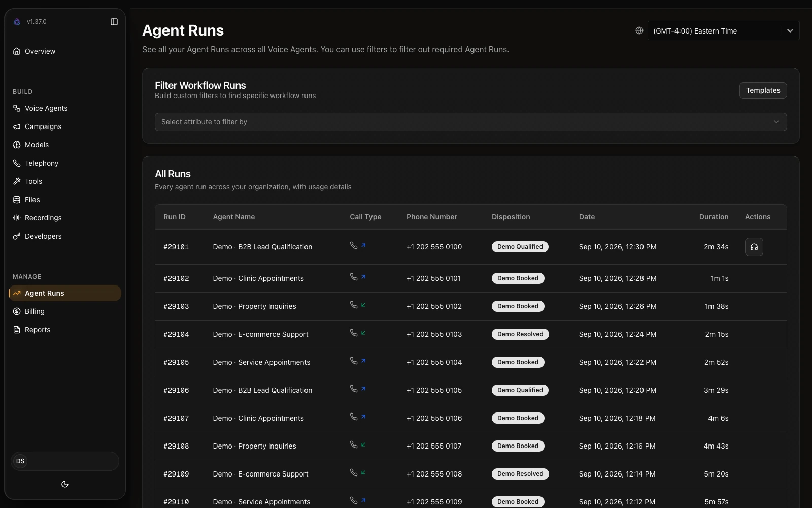
Task: Navigate to Telephony
Action: pyautogui.click(x=65, y=163)
